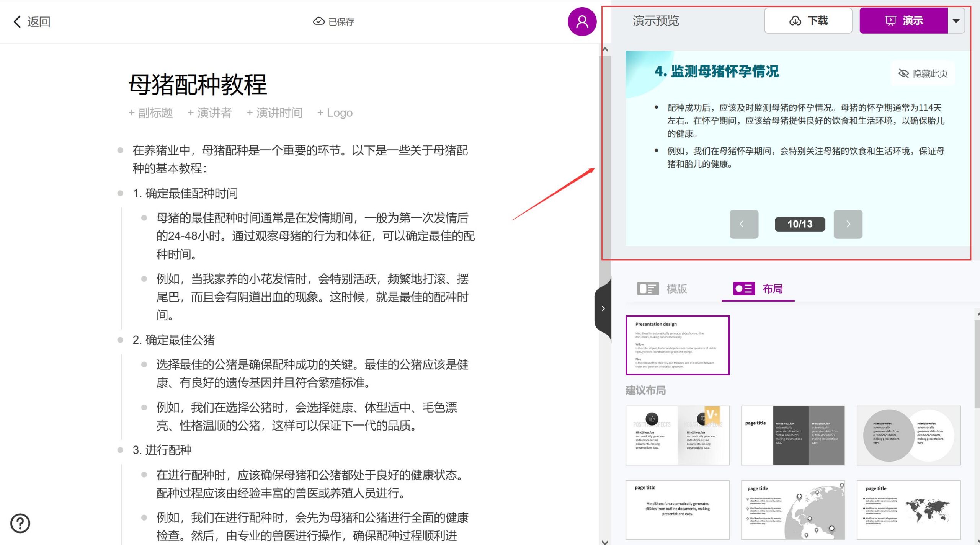Go to next slide in preview
Viewport: 980px width, 545px height.
[848, 224]
